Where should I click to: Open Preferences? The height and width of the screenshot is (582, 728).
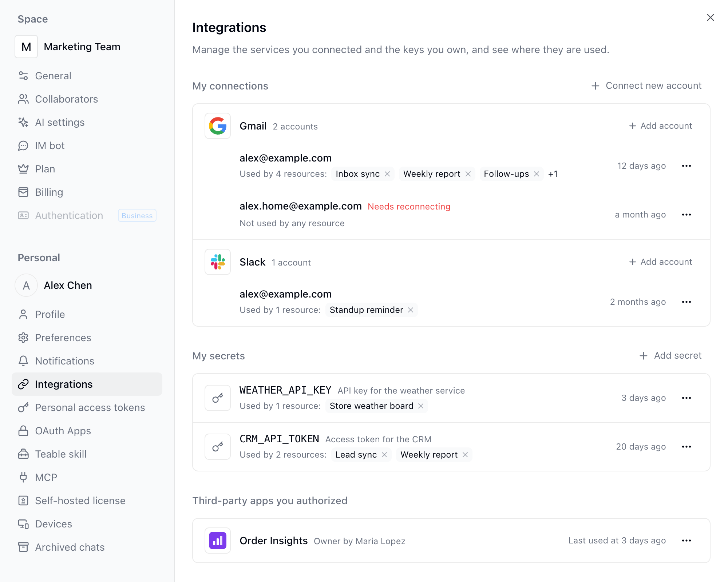point(87,338)
